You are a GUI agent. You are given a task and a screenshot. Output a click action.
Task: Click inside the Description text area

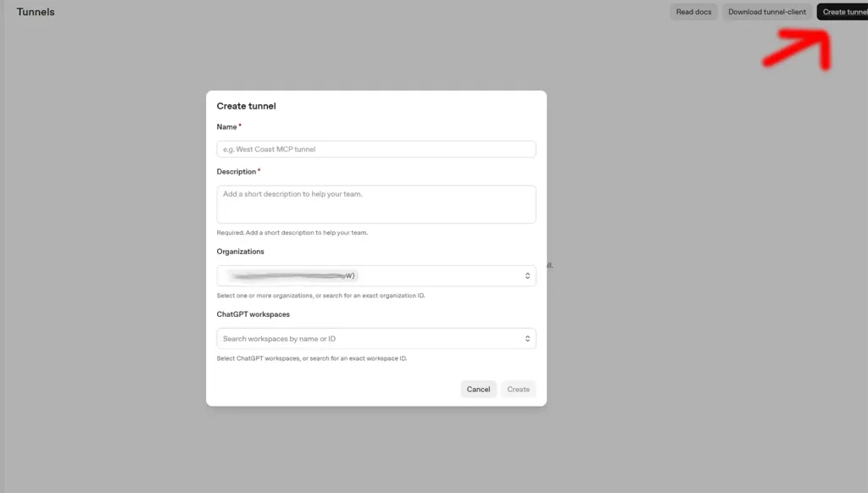376,204
